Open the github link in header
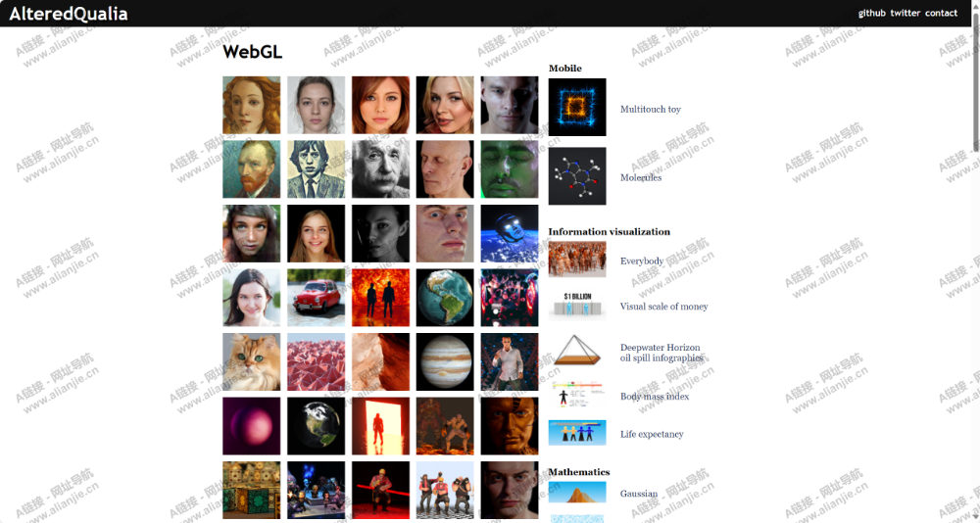This screenshot has height=523, width=980. pos(871,13)
